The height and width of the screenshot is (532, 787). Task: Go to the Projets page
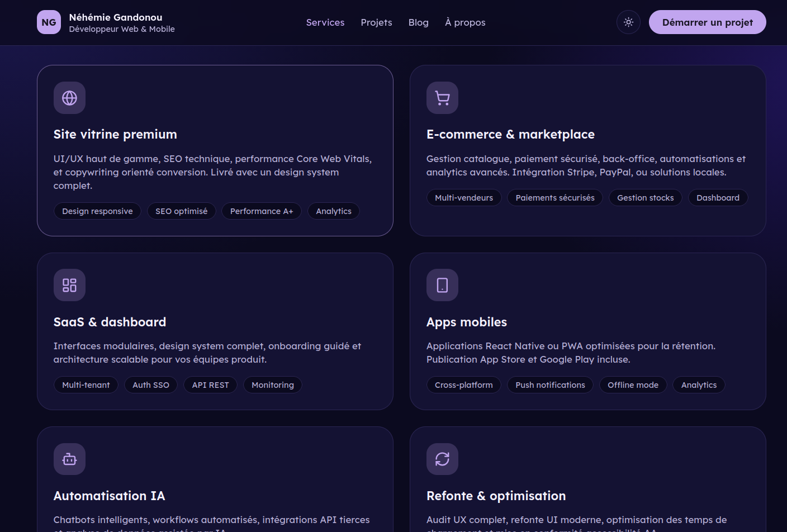tap(376, 22)
